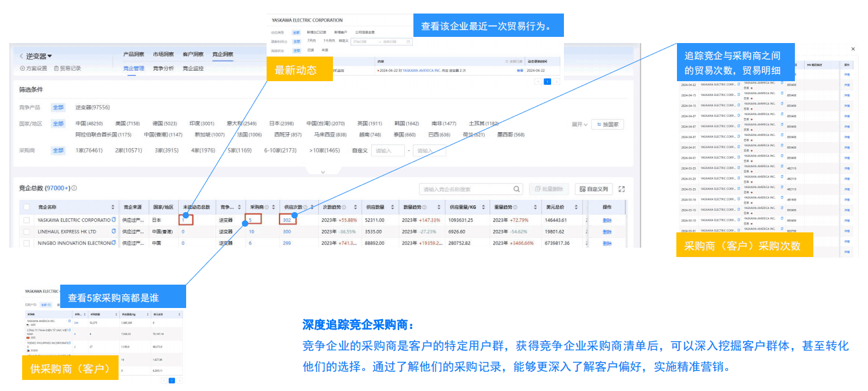The image size is (868, 391).
Task: Click the back arrow beside 逆变器
Action: 20,55
